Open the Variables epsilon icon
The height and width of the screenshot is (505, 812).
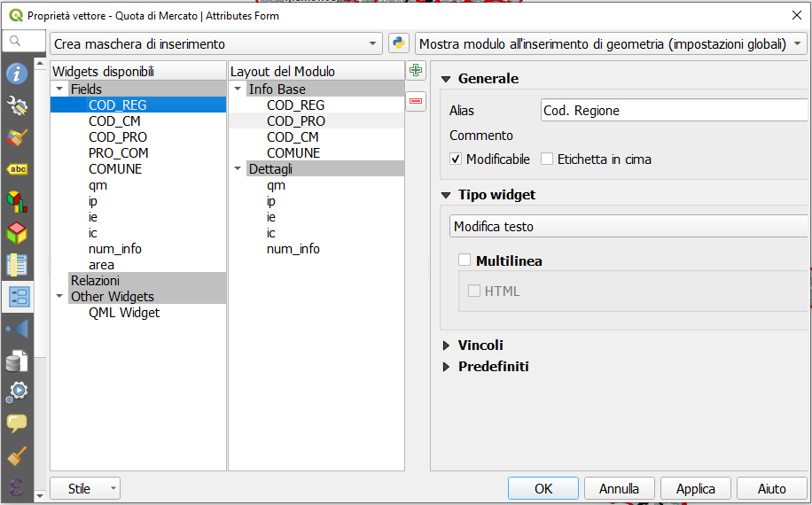[17, 487]
